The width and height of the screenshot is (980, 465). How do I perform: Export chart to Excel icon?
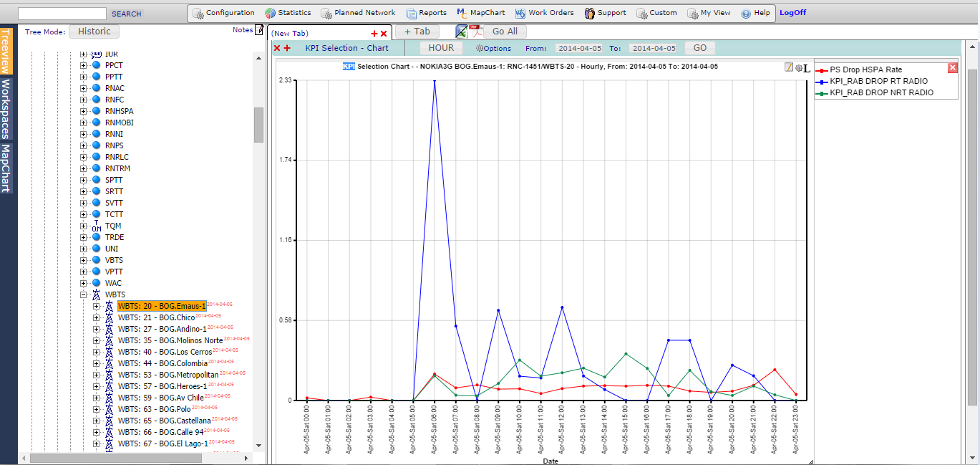462,32
